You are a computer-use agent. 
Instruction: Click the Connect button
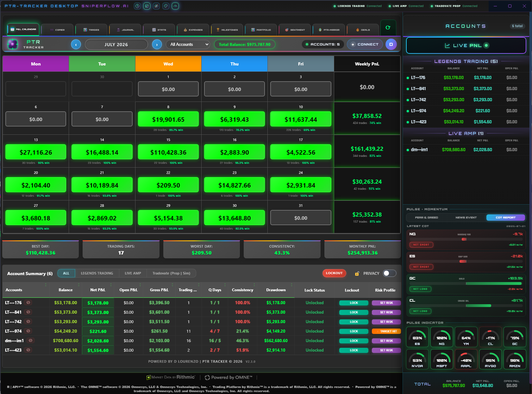tap(365, 44)
